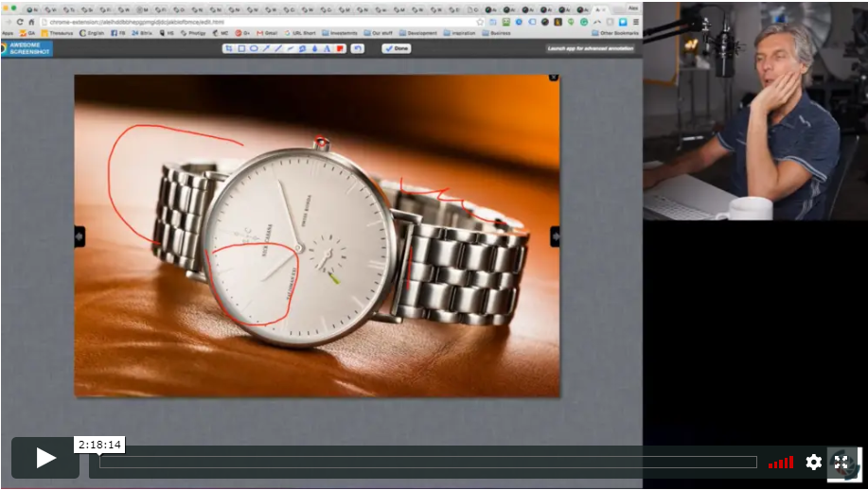Open the Photigy bookmark
Image resolution: width=868 pixels, height=490 pixels.
coord(193,33)
